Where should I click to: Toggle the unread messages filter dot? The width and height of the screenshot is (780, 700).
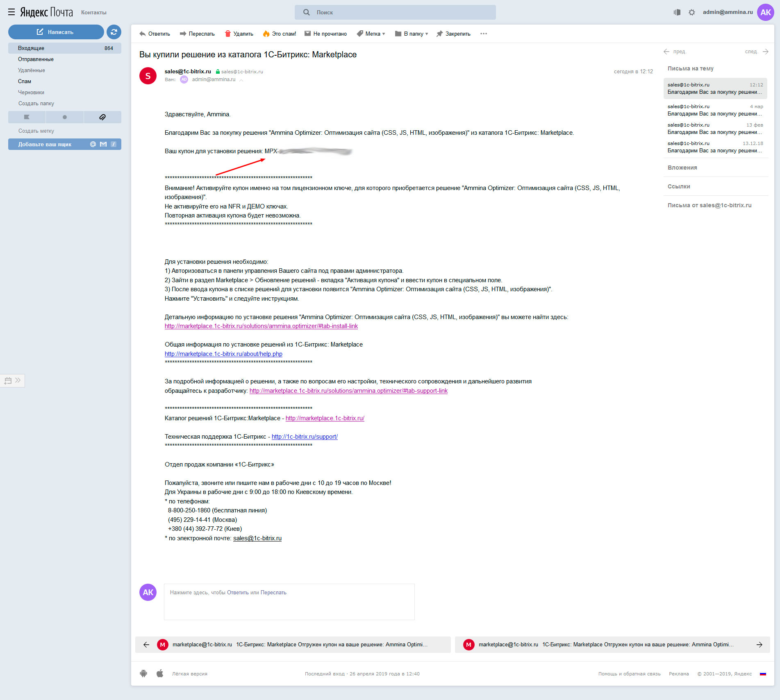coord(65,117)
